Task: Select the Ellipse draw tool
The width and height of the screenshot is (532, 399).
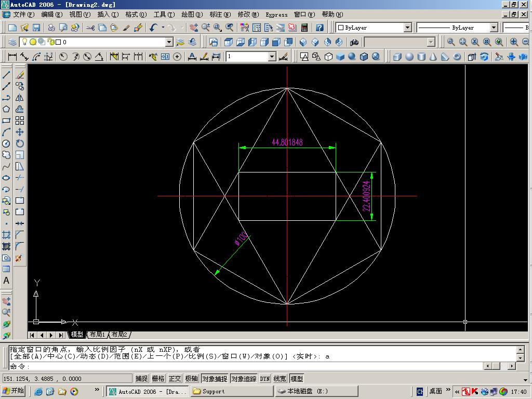Action: pyautogui.click(x=6, y=178)
